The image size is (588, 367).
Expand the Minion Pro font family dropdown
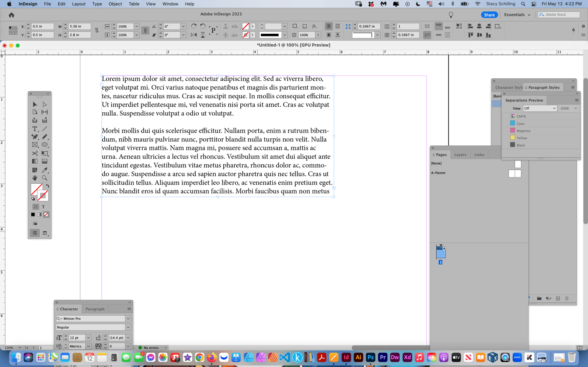point(128,319)
